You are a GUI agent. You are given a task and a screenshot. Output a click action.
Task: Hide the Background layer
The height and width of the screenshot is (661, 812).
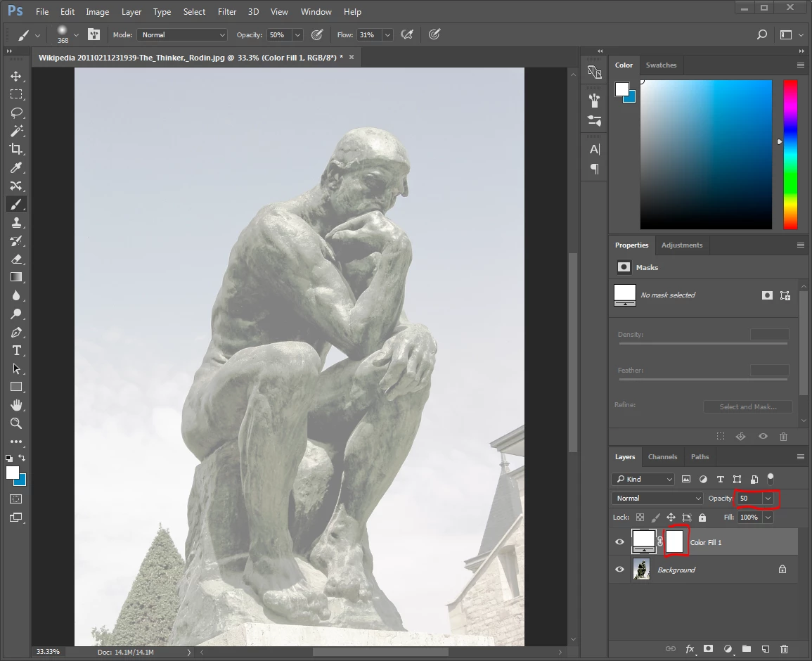coord(619,570)
